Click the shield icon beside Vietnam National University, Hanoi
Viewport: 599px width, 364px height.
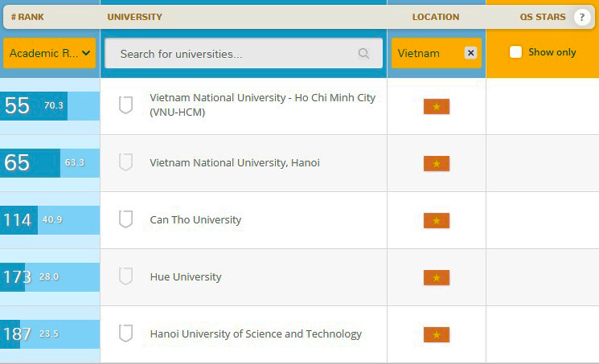[x=126, y=162]
